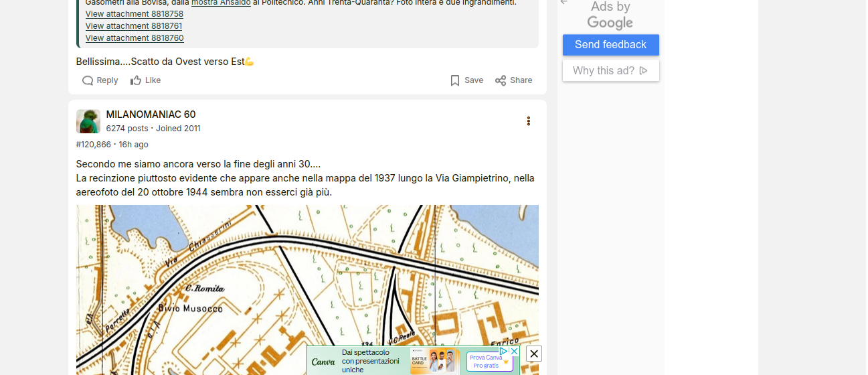Follow the "mostra Ansaldo" link

[221, 3]
